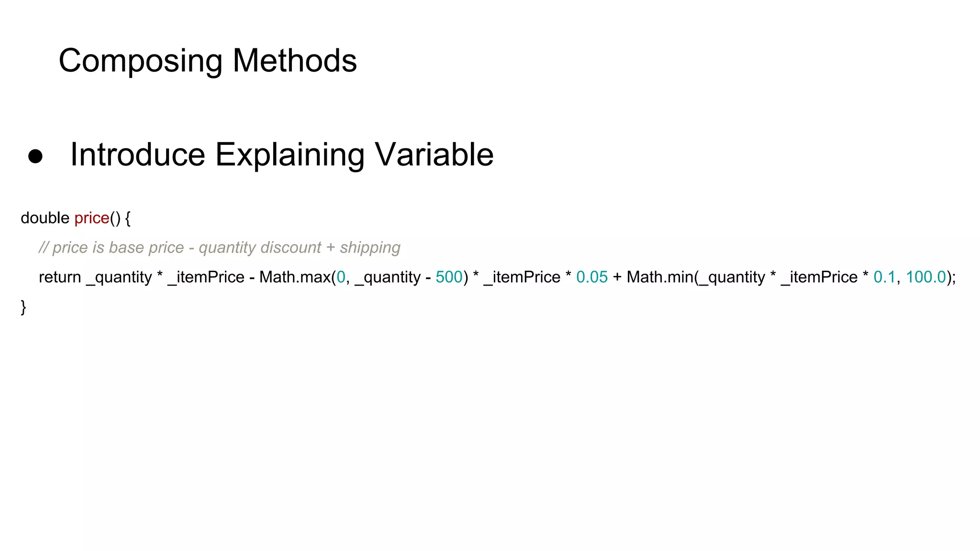Click the closing curly brace of the method
This screenshot has height=551, width=980.
pyautogui.click(x=23, y=307)
